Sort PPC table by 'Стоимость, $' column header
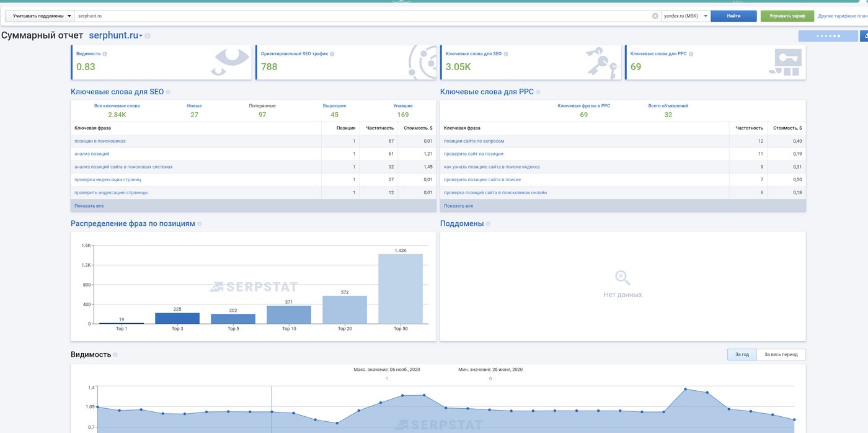Image resolution: width=868 pixels, height=433 pixels. [787, 128]
